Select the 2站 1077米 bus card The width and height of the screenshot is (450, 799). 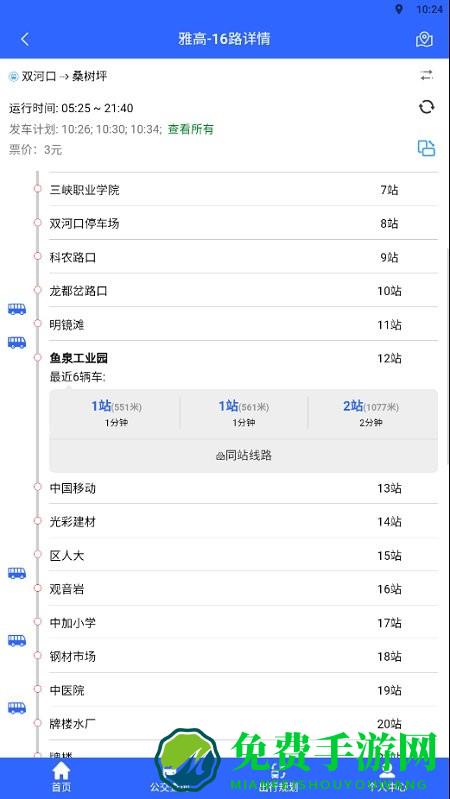click(x=370, y=413)
